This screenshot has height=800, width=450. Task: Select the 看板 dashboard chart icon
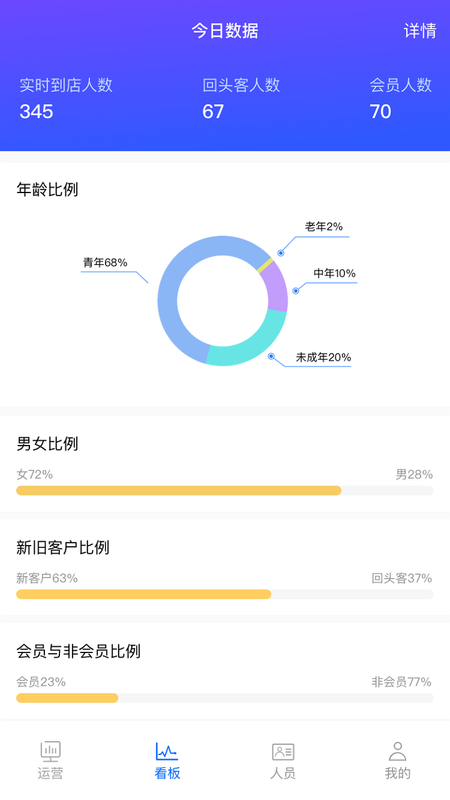click(167, 752)
